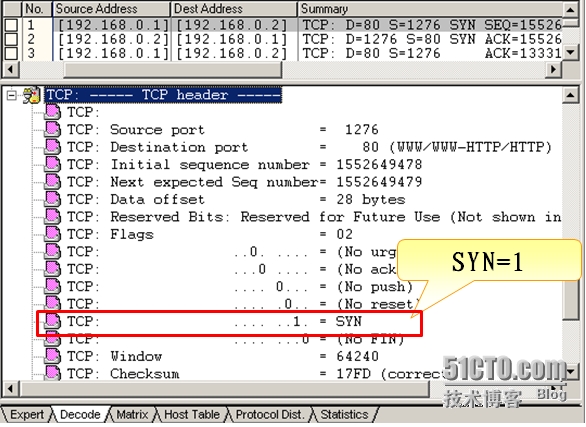Click the page icon beside Destination port
Image resolution: width=586 pixels, height=427 pixels.
point(52,147)
